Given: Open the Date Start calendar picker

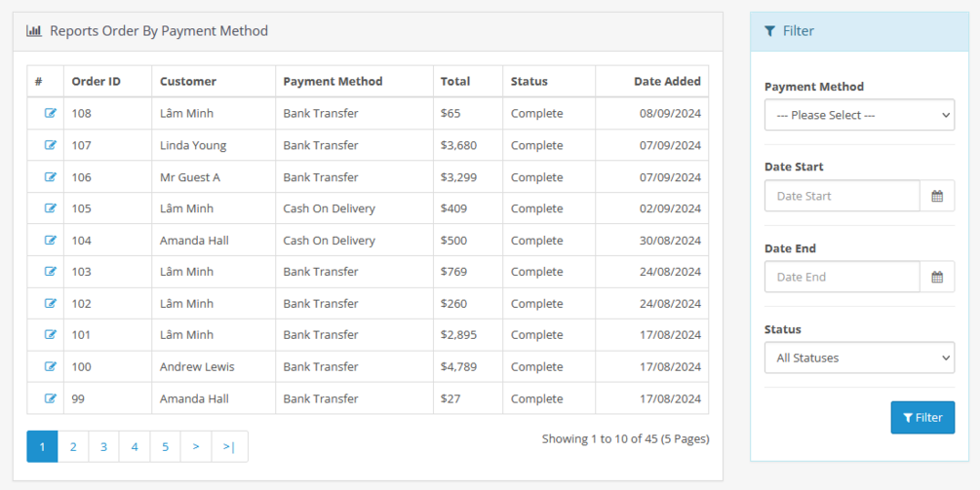Looking at the screenshot, I should [937, 196].
